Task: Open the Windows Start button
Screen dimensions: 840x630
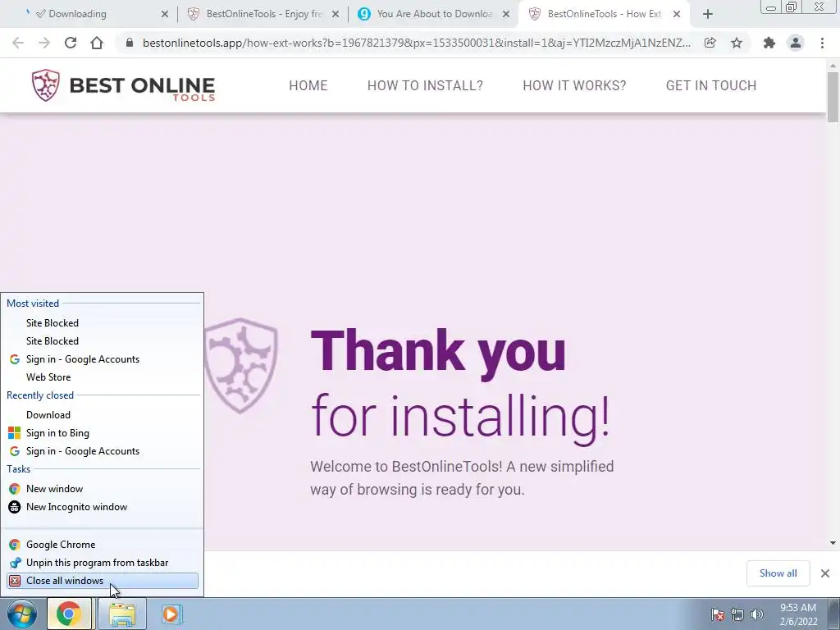Action: point(22,614)
